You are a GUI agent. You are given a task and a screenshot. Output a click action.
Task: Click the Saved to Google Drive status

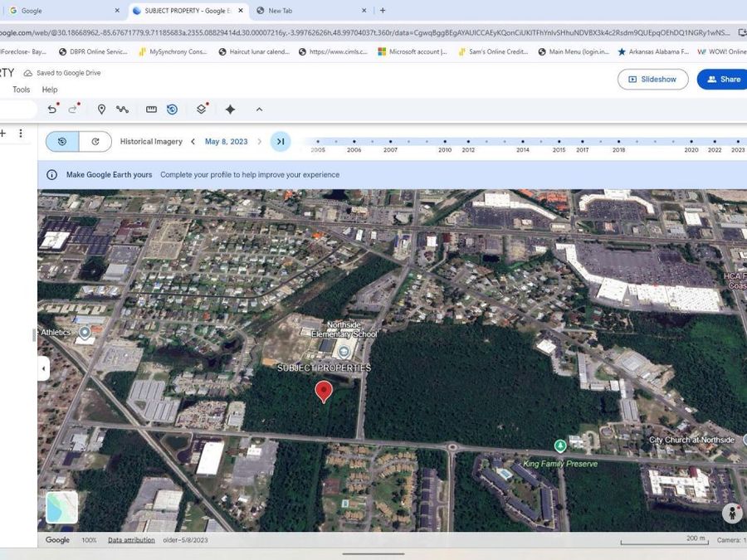click(62, 73)
